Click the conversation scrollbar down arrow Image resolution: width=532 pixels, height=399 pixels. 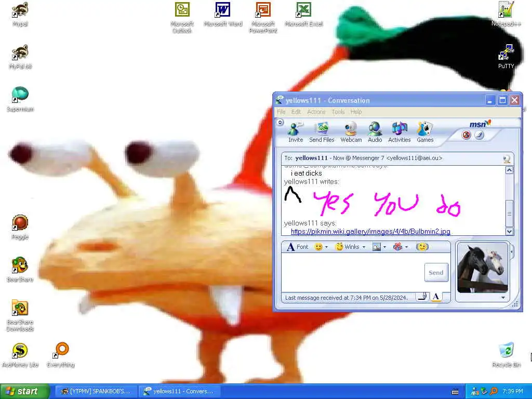tap(509, 231)
